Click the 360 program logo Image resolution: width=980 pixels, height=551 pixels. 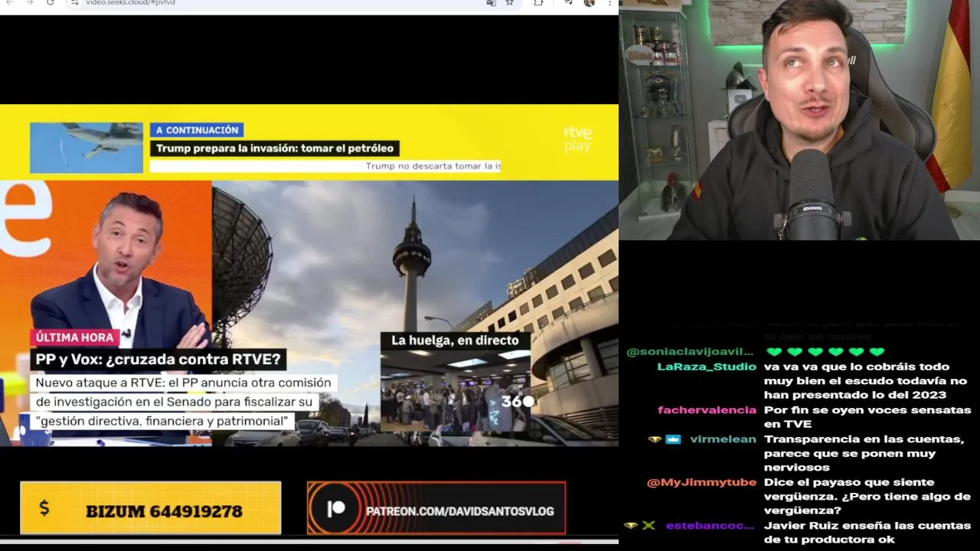coord(517,401)
